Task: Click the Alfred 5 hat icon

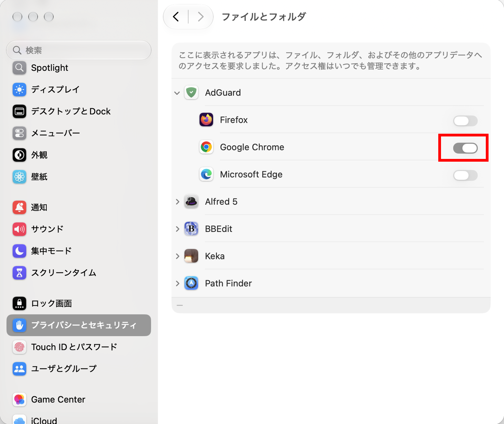Action: tap(191, 201)
